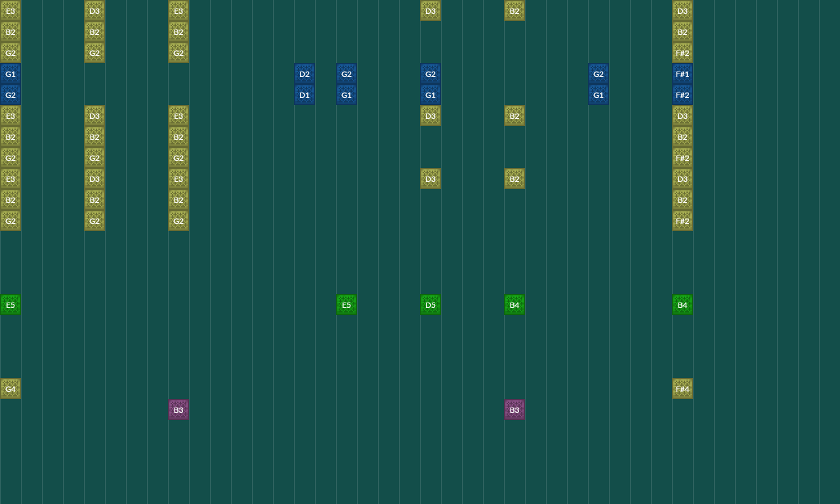Select the blue F#2 note block
Screen dimensions: 840x504
click(682, 94)
